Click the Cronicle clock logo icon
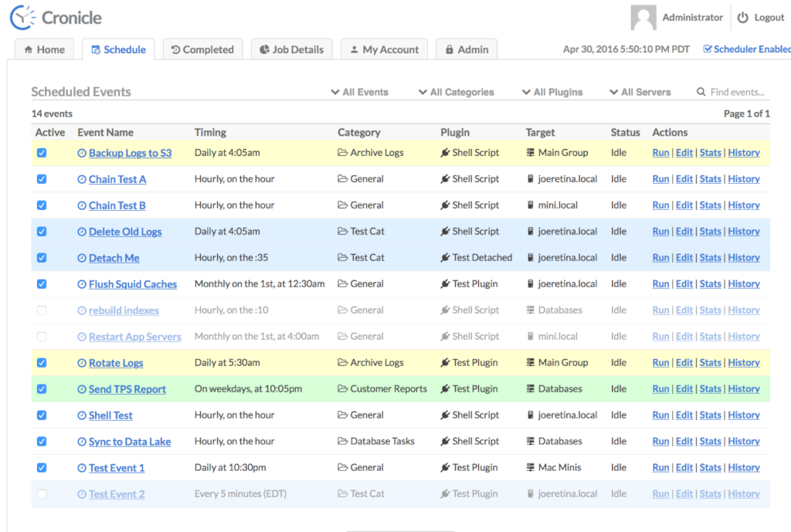791x532 pixels. tap(22, 17)
